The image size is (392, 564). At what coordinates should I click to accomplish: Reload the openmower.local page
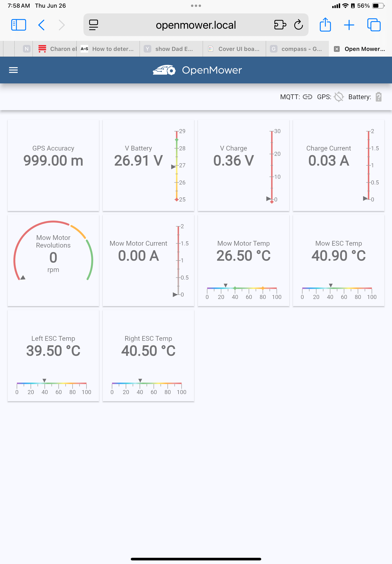(x=298, y=25)
